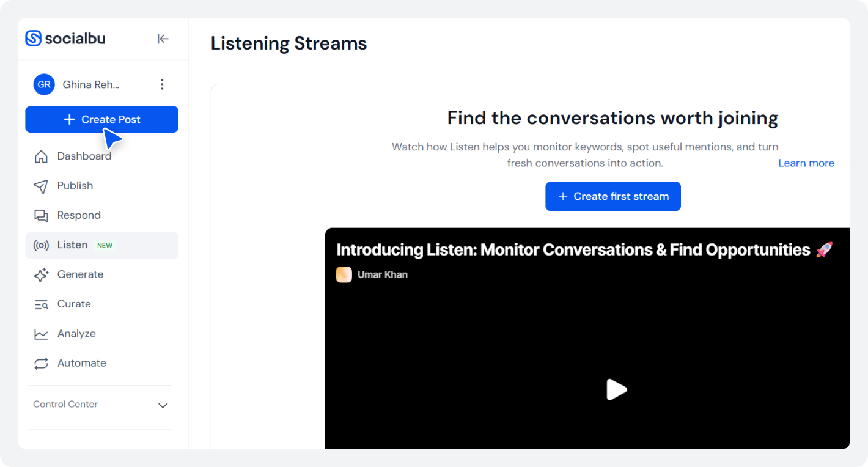The width and height of the screenshot is (868, 467).
Task: Click the Listen broadcast icon
Action: coord(41,245)
